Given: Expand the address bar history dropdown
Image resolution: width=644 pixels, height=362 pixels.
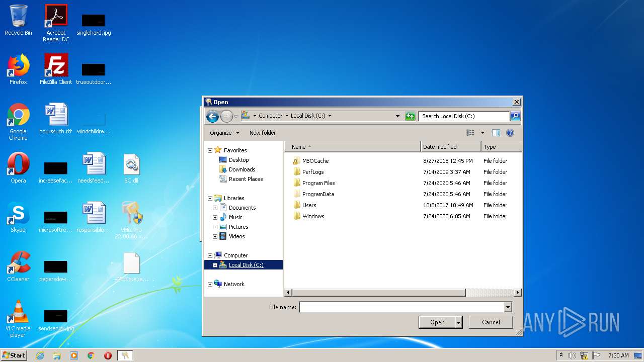Looking at the screenshot, I should (x=397, y=116).
